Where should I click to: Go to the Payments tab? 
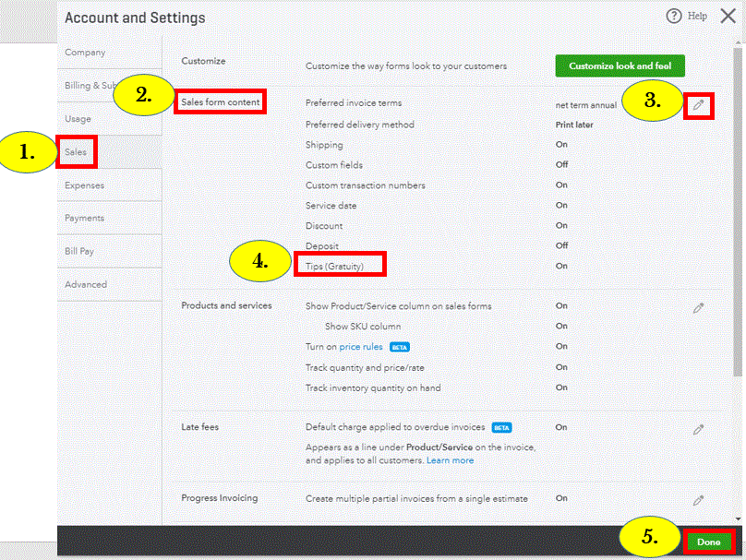pos(84,219)
